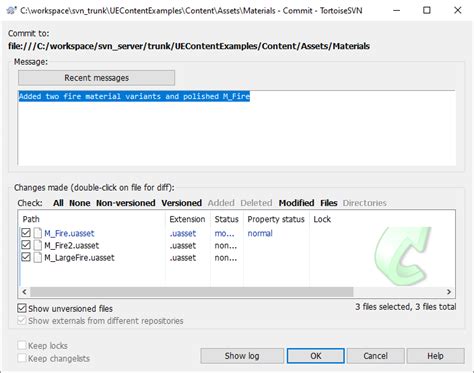474x373 pixels.
Task: Check None link to deselect files
Action: coord(80,203)
